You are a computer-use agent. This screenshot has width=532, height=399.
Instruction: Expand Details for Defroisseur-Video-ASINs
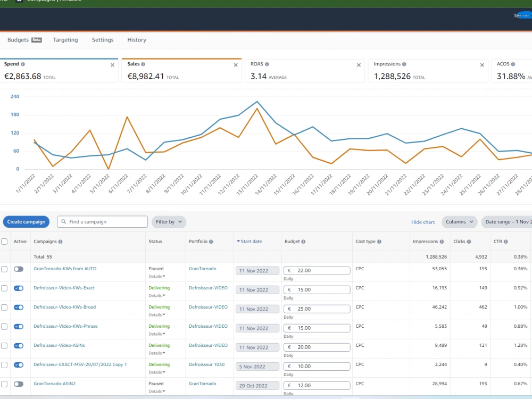coord(157,353)
